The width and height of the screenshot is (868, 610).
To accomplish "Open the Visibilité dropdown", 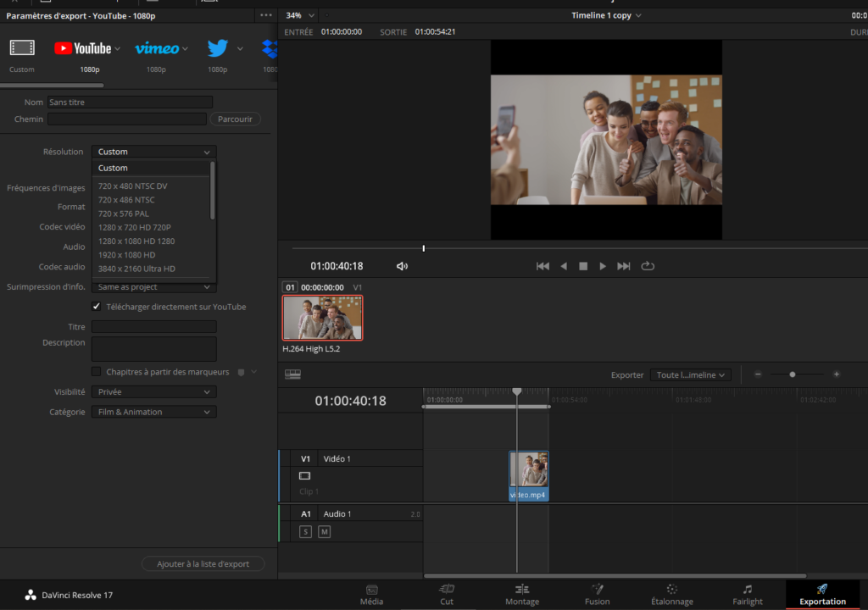I will coord(153,392).
